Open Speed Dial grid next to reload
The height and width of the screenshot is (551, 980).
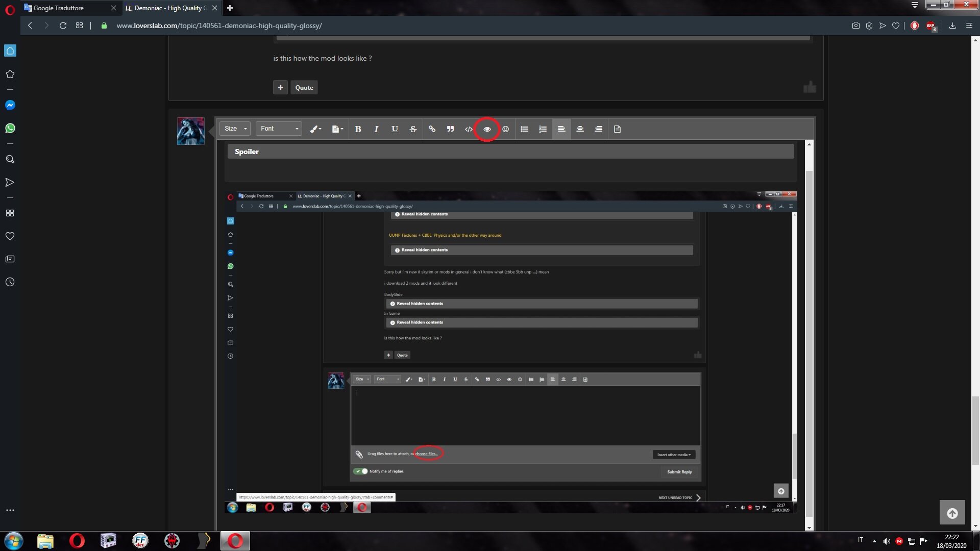click(79, 26)
